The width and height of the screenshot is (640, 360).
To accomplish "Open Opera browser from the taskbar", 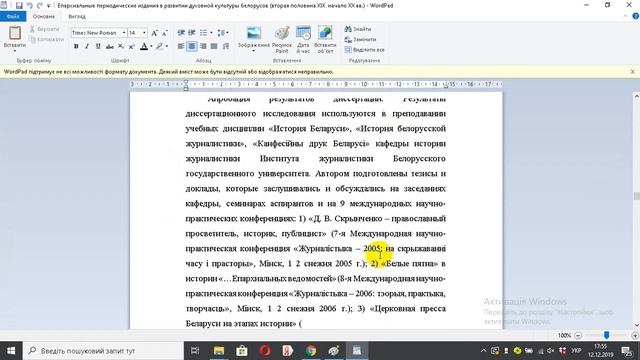I will point(265,351).
